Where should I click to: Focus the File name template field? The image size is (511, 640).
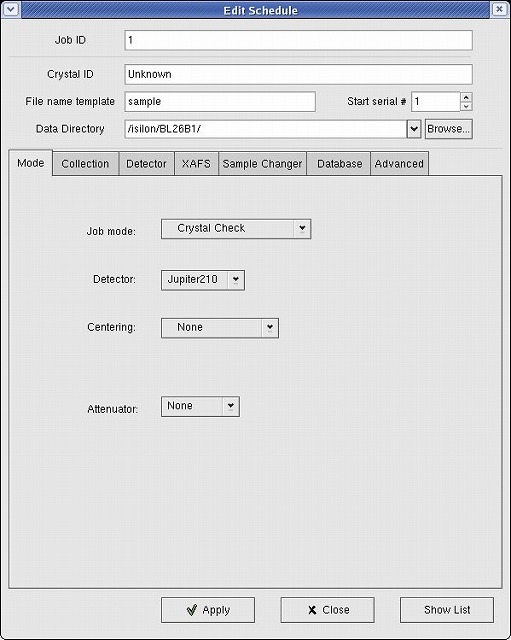(x=220, y=102)
